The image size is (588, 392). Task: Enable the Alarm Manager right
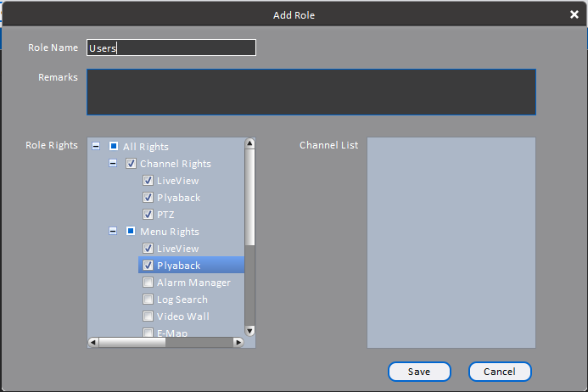pos(148,282)
